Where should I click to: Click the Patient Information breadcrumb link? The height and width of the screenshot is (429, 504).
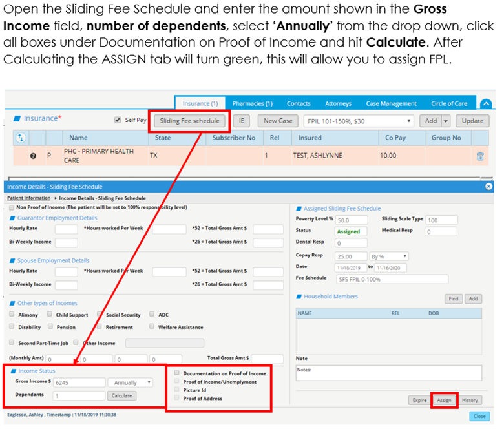coord(28,198)
